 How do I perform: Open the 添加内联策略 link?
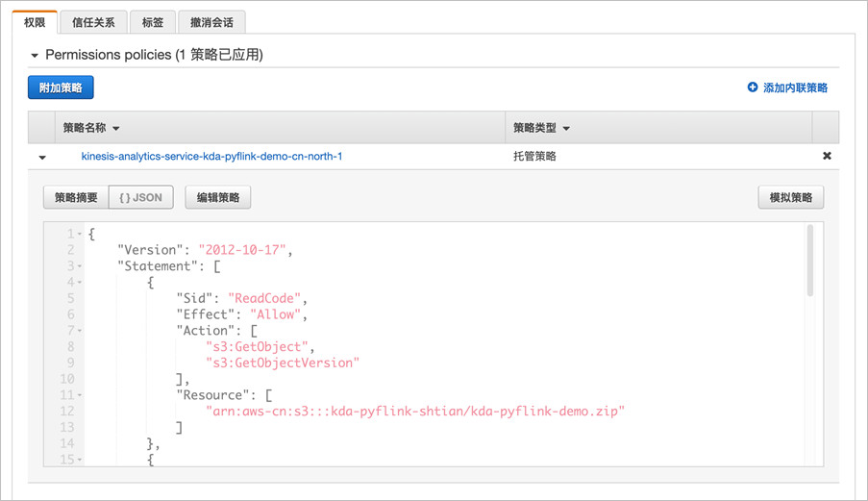[x=795, y=88]
